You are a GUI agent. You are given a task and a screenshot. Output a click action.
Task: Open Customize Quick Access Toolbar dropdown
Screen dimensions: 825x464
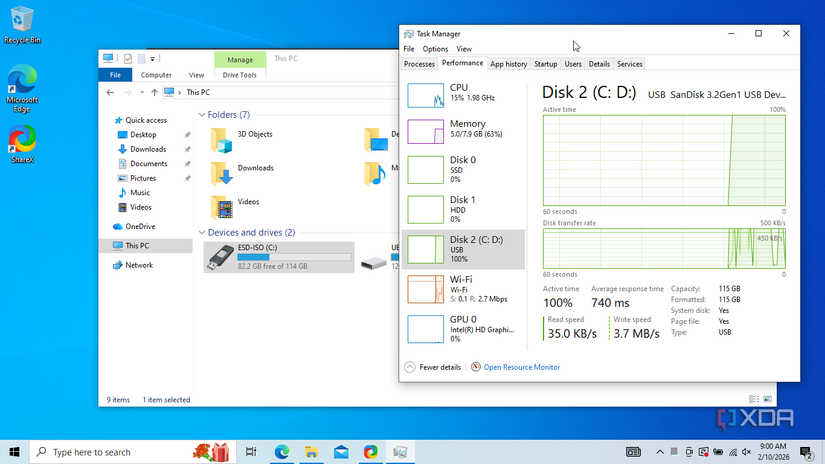pyautogui.click(x=153, y=58)
